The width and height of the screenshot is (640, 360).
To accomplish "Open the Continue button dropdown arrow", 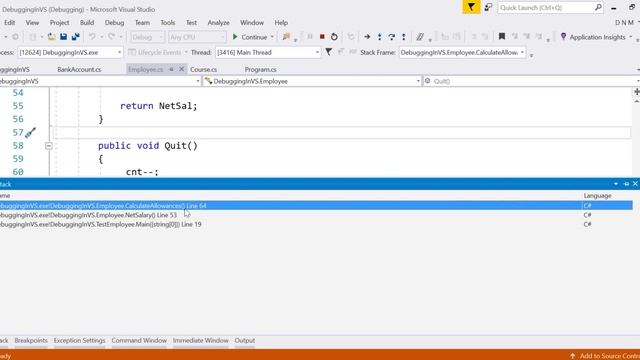I will (x=272, y=37).
